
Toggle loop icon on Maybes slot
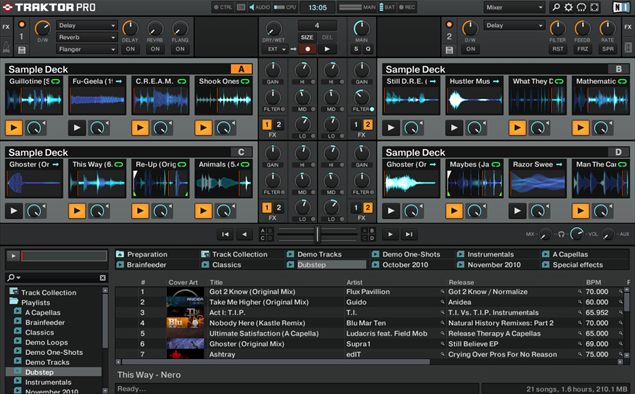[x=496, y=164]
